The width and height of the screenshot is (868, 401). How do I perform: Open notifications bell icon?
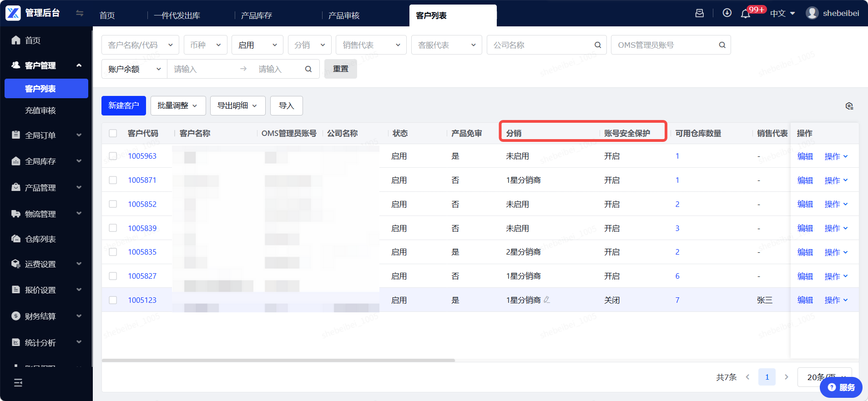pos(746,14)
